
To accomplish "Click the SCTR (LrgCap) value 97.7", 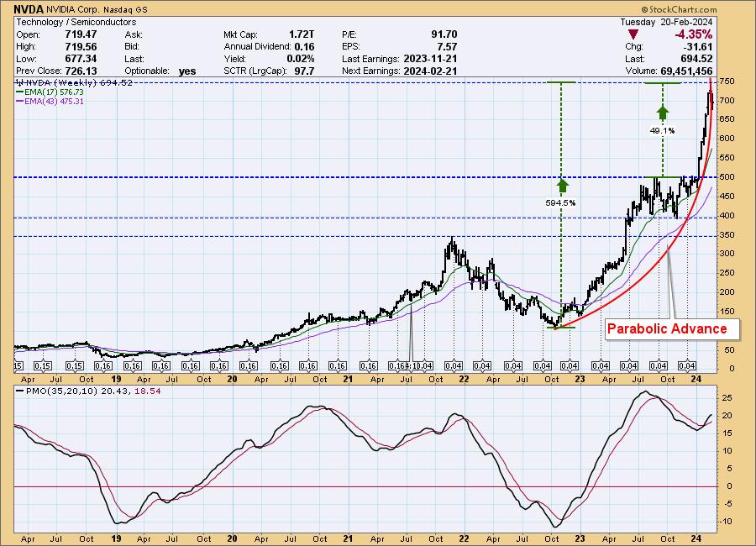I will tap(304, 71).
